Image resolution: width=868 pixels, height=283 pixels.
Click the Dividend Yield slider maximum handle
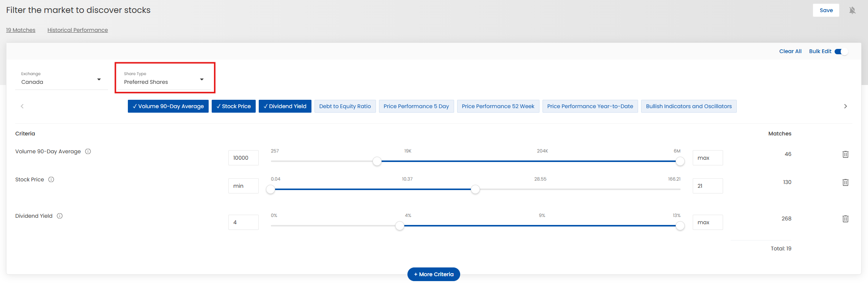click(x=680, y=226)
